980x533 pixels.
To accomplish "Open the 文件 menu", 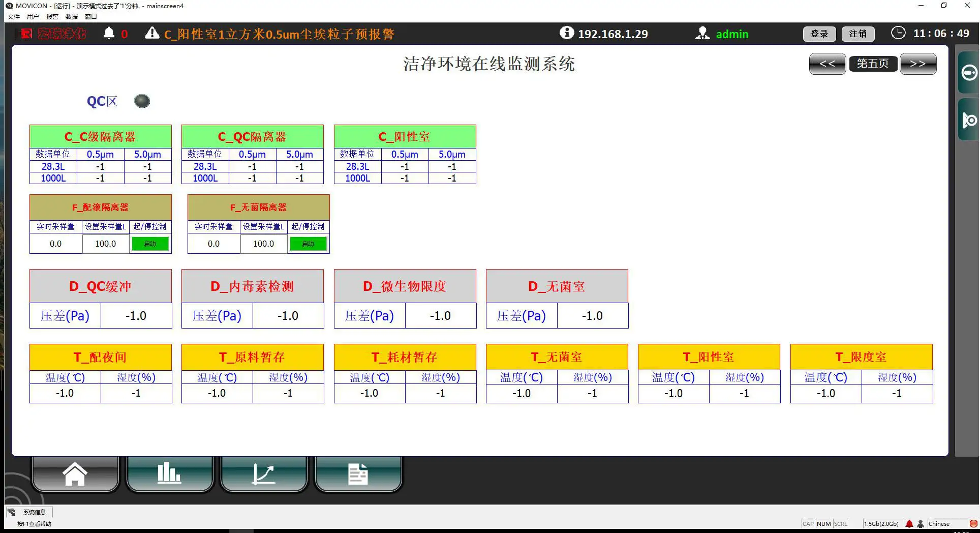I will coord(14,16).
